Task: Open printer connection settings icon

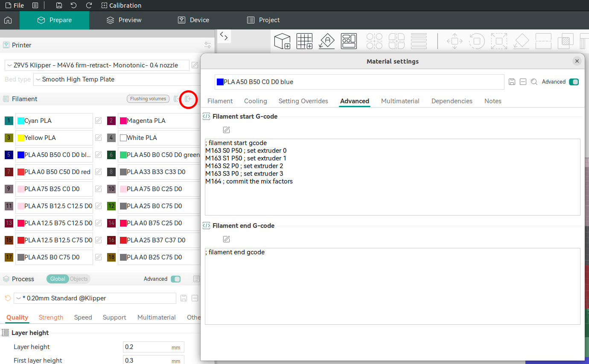Action: point(208,45)
